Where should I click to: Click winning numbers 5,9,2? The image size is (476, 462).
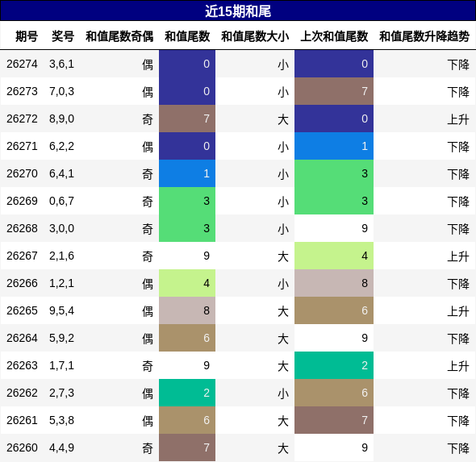click(61, 338)
